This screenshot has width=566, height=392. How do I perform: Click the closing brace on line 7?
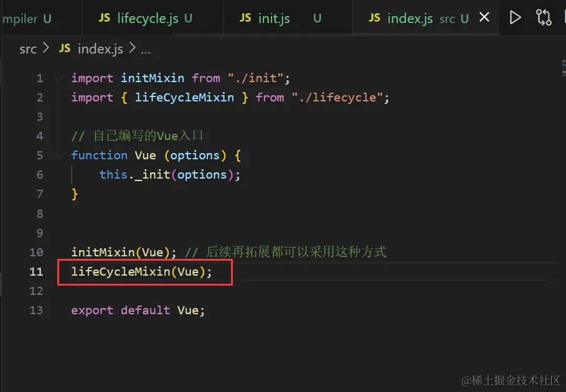coord(75,194)
